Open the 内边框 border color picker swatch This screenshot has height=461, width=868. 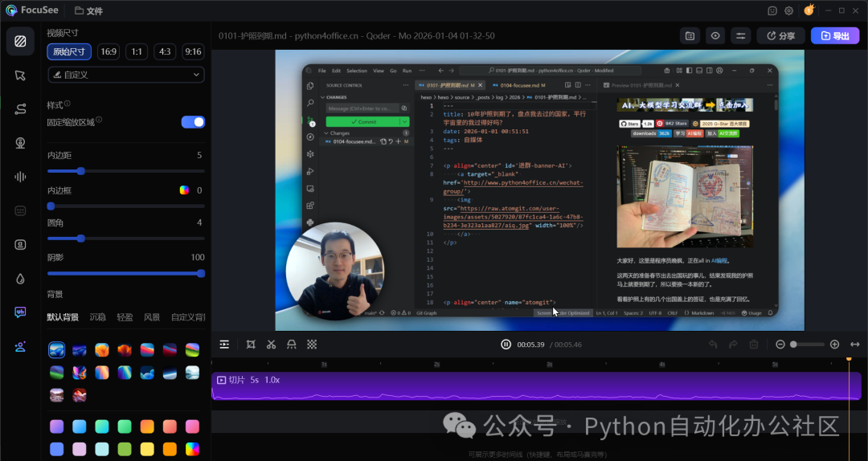pyautogui.click(x=184, y=190)
